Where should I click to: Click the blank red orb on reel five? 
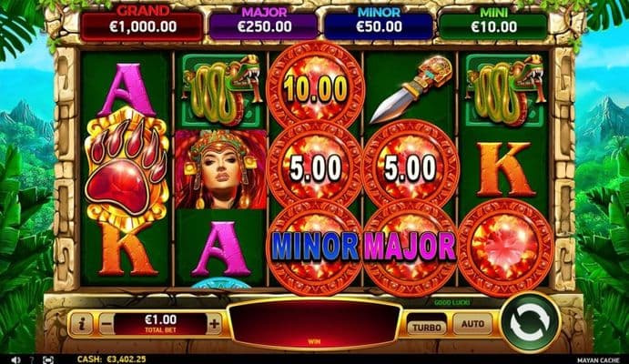[x=505, y=246]
